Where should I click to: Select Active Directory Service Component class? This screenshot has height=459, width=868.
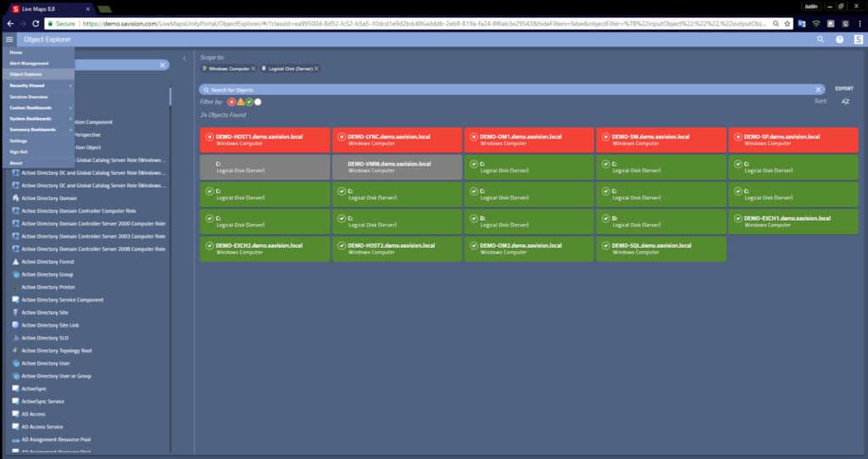63,299
